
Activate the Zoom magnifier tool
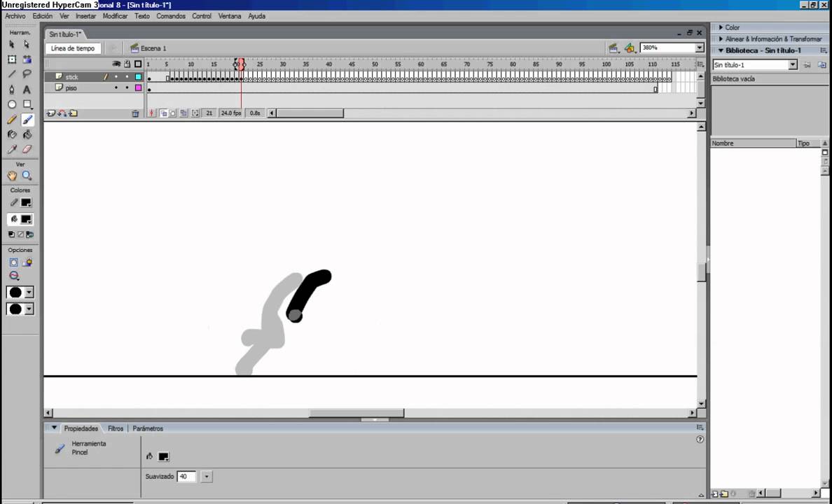[x=27, y=176]
